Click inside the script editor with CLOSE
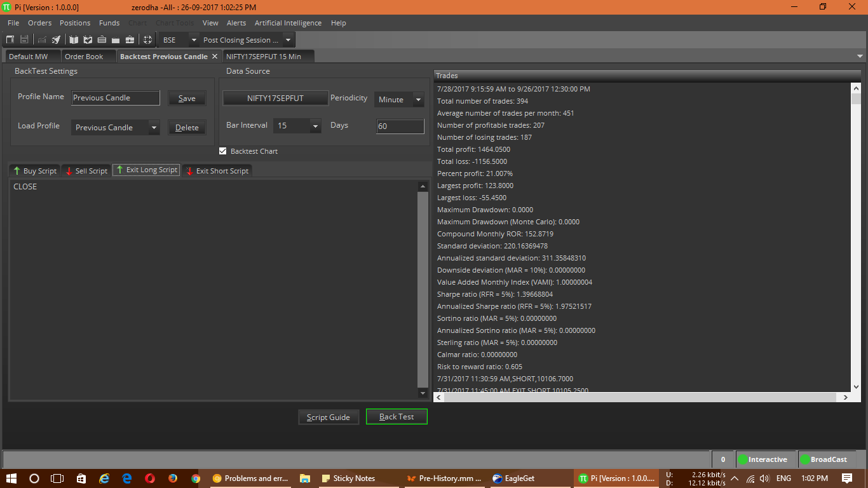The height and width of the screenshot is (488, 868). coord(214,290)
